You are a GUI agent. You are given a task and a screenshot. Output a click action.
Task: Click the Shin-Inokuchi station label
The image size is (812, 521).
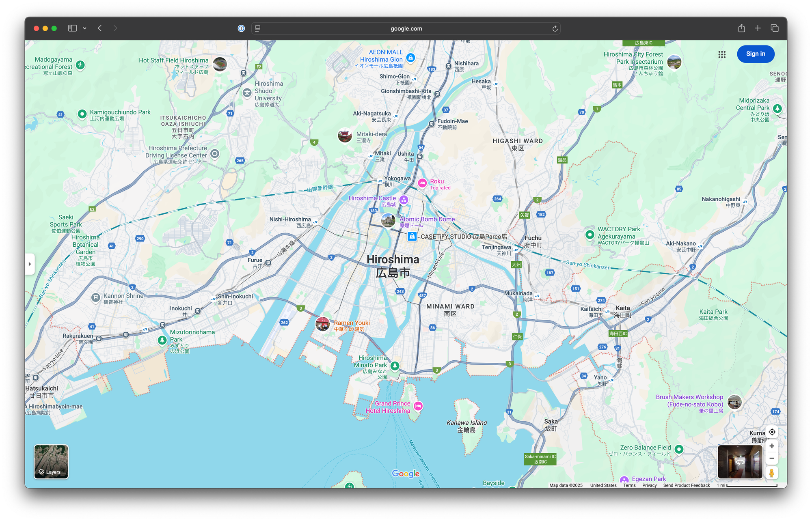pos(235,299)
